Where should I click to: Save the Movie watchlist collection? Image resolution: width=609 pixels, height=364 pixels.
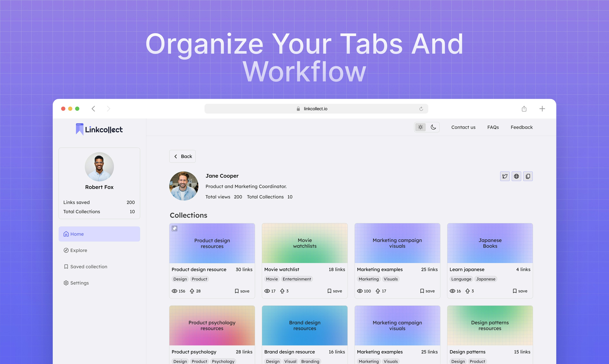coord(335,291)
